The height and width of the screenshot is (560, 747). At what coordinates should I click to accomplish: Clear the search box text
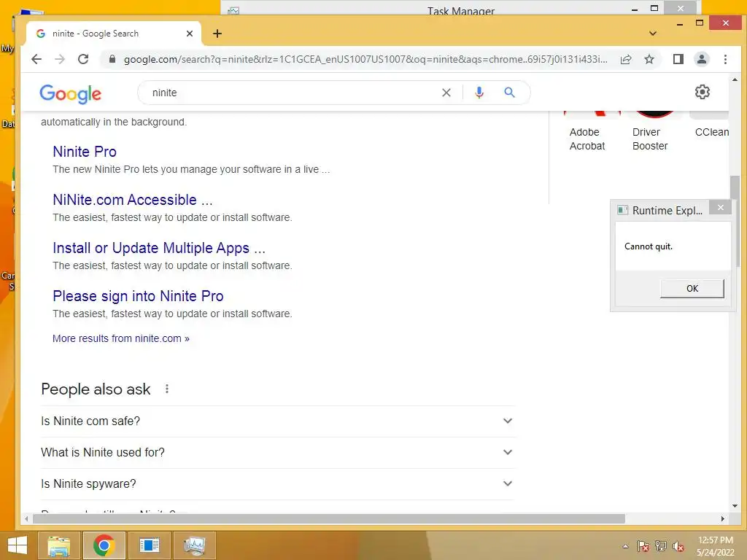(x=446, y=93)
